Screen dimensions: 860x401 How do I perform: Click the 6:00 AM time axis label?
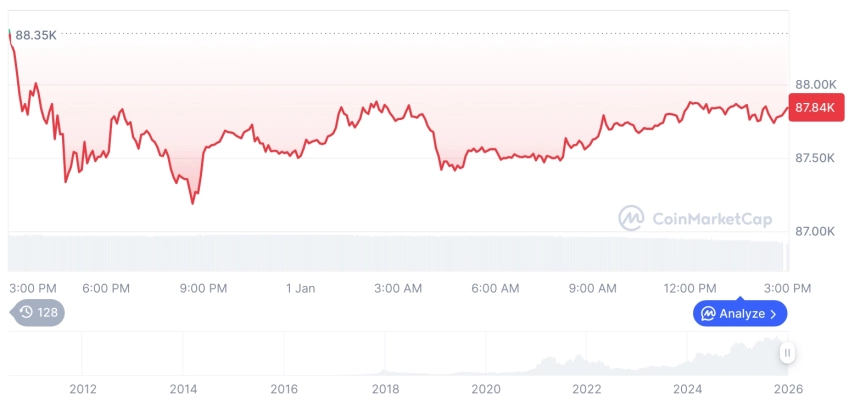point(495,288)
